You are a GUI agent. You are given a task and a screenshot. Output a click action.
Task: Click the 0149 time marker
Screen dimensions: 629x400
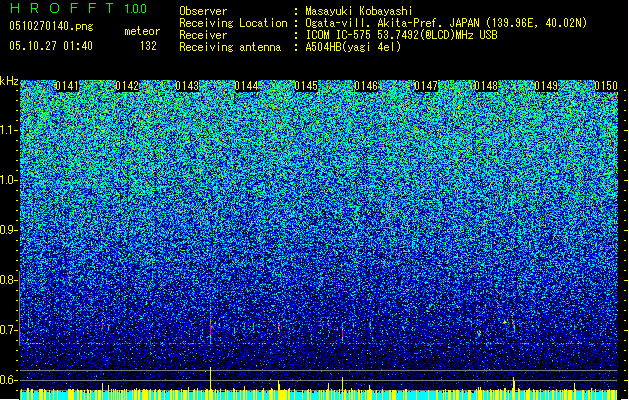(546, 86)
